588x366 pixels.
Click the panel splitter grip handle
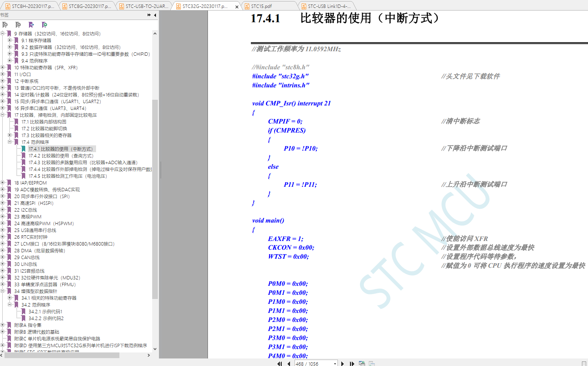[x=160, y=170]
